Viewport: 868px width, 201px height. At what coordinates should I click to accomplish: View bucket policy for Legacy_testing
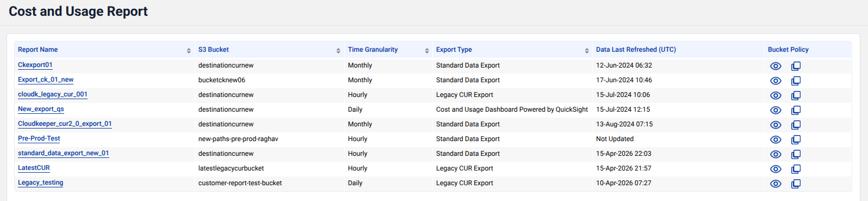tap(776, 184)
